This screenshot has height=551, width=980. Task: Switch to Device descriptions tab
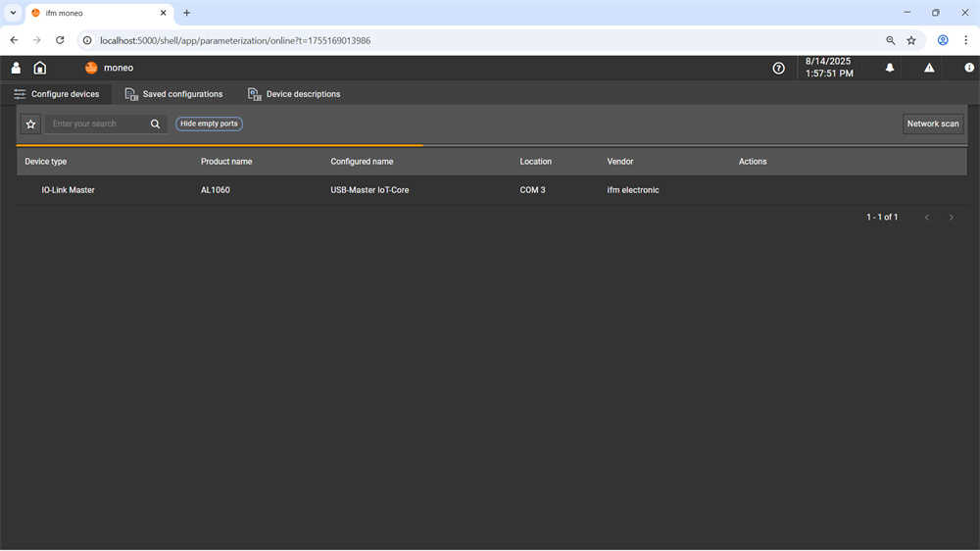294,94
